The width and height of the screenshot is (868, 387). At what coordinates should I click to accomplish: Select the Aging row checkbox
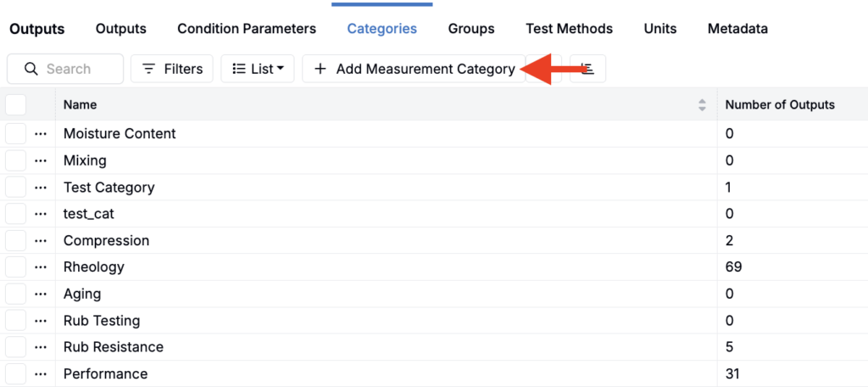[16, 294]
